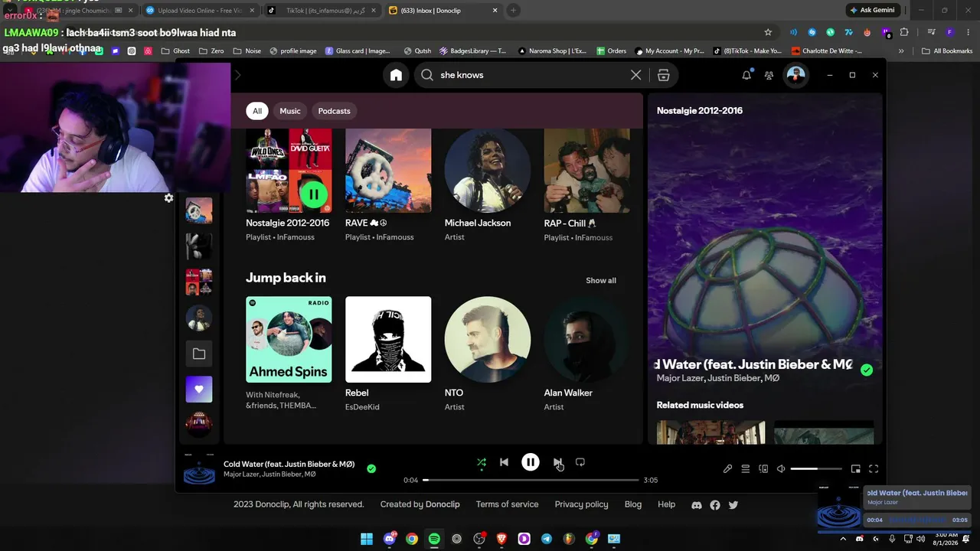The height and width of the screenshot is (551, 980).
Task: Toggle repeat mode
Action: coord(580,462)
